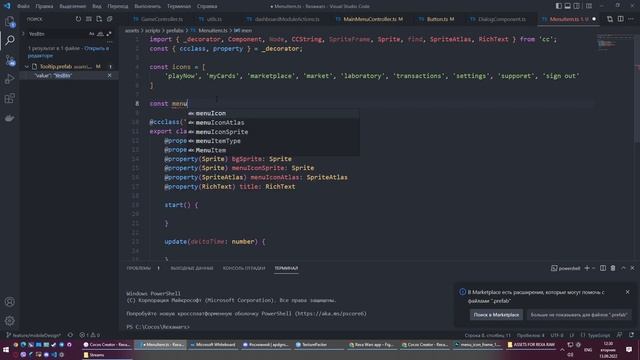Choose MenuItem autocomplete suggestion
Viewport: 640px width, 360px height.
(x=273, y=150)
